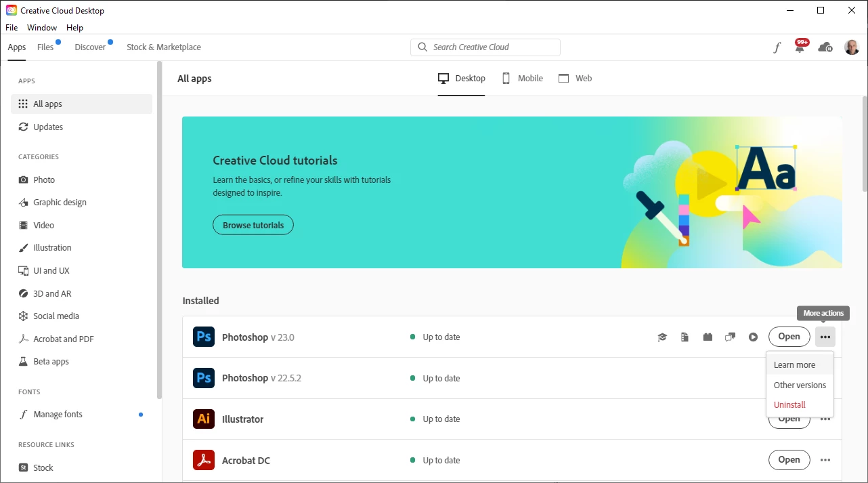
Task: Click the Creative Cloud title bar logo
Action: point(12,10)
